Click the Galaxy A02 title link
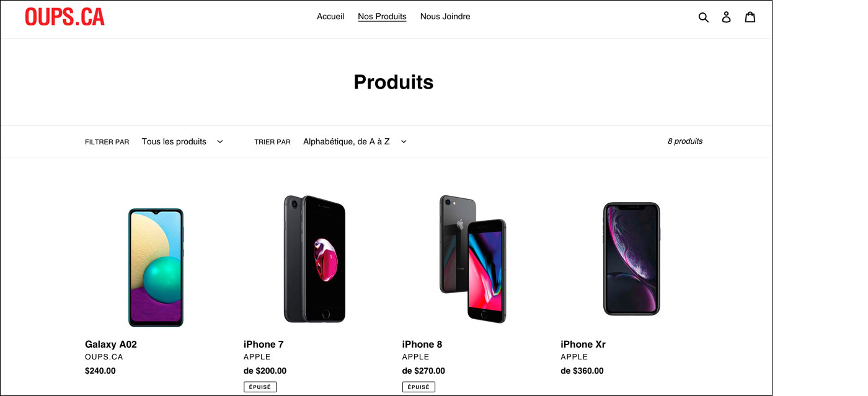 pos(111,345)
